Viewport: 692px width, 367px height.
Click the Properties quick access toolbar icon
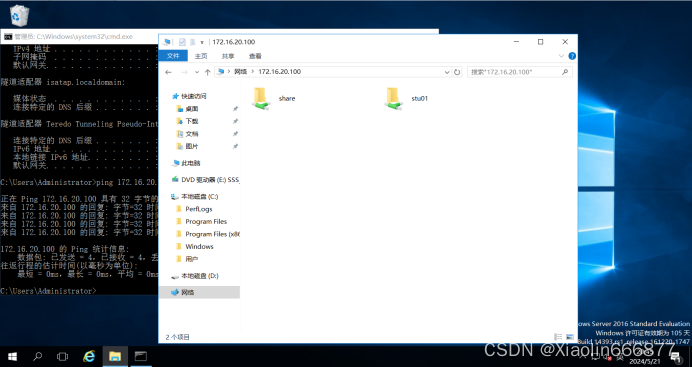(x=182, y=42)
